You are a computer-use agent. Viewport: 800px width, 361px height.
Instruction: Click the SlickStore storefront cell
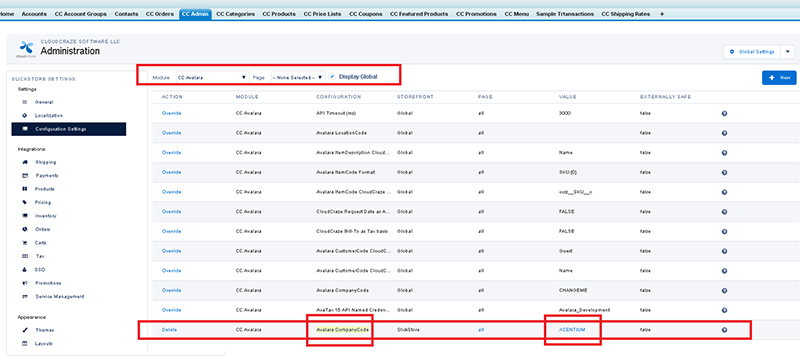pyautogui.click(x=408, y=330)
